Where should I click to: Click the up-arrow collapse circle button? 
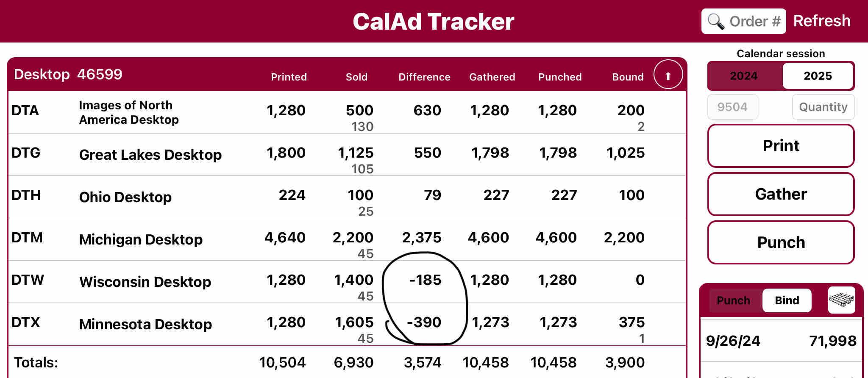(668, 75)
